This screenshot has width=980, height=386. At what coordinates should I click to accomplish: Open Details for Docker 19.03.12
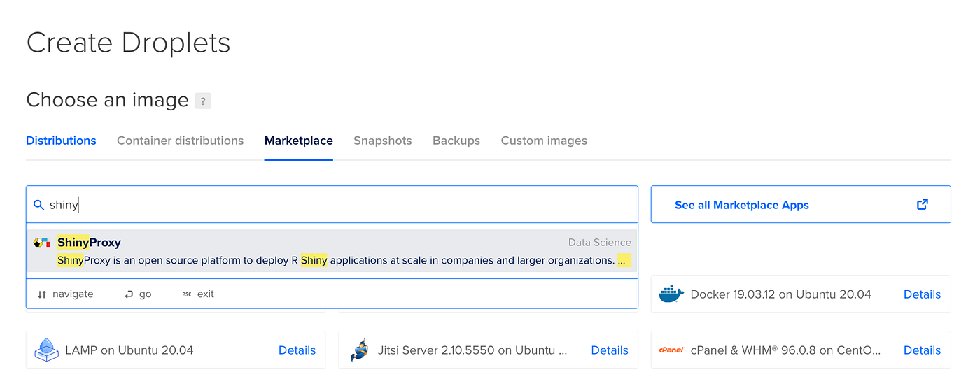pyautogui.click(x=922, y=294)
